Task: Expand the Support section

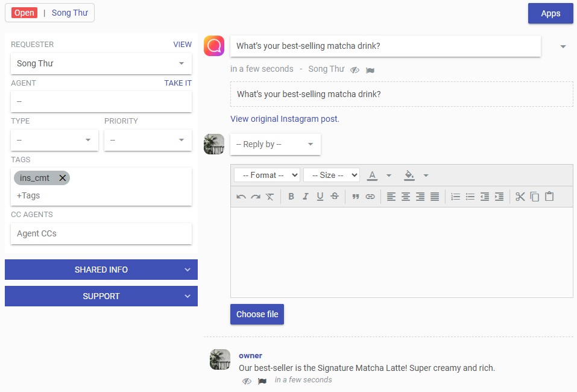Action: pyautogui.click(x=101, y=296)
